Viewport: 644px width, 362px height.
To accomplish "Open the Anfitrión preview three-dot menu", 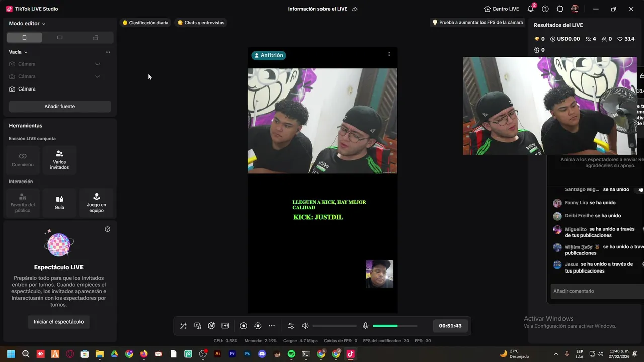I will point(389,54).
